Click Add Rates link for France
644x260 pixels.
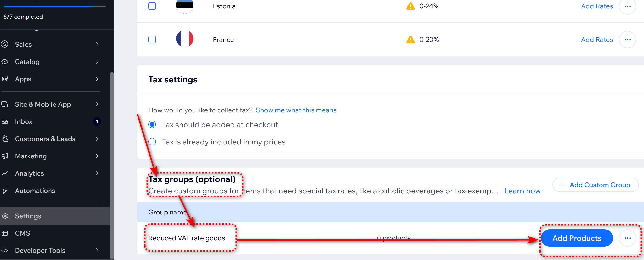point(597,40)
